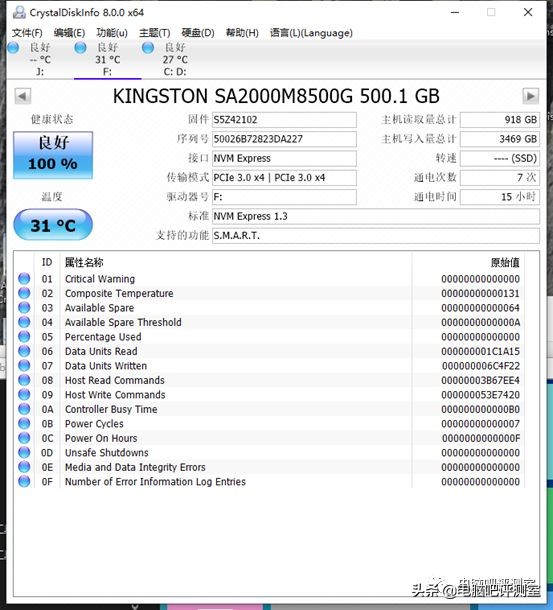
Task: Click the status orb for Power On Hours
Action: pos(24,438)
